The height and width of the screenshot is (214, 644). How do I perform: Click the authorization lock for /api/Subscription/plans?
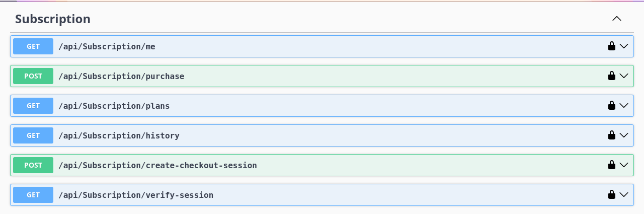tap(612, 106)
